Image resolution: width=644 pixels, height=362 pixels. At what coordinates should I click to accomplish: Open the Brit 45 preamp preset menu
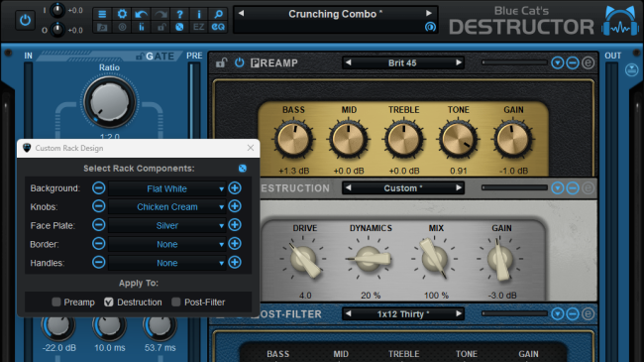[x=402, y=62]
